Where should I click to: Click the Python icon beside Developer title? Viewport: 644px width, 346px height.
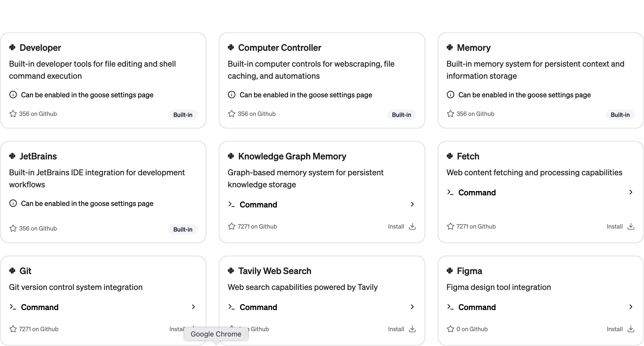tap(13, 48)
